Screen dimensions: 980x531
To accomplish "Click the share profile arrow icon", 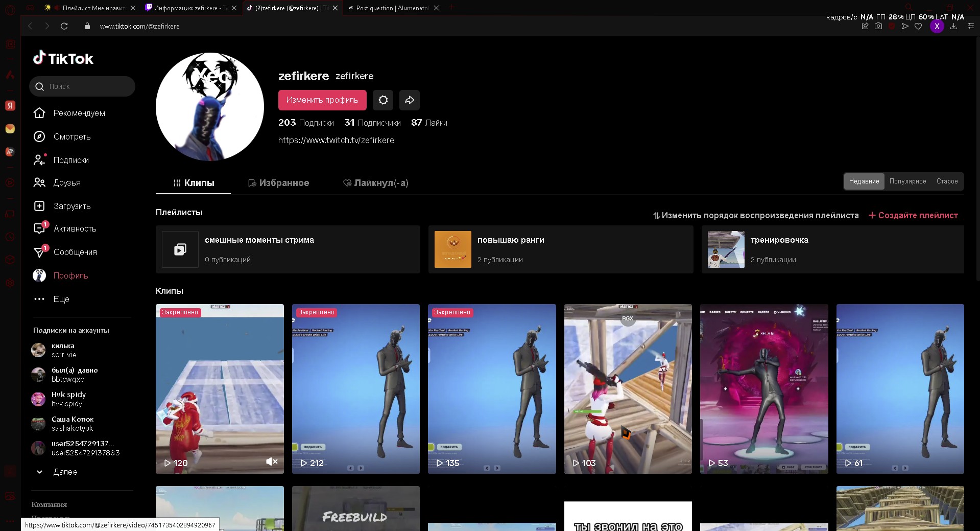I will point(410,100).
